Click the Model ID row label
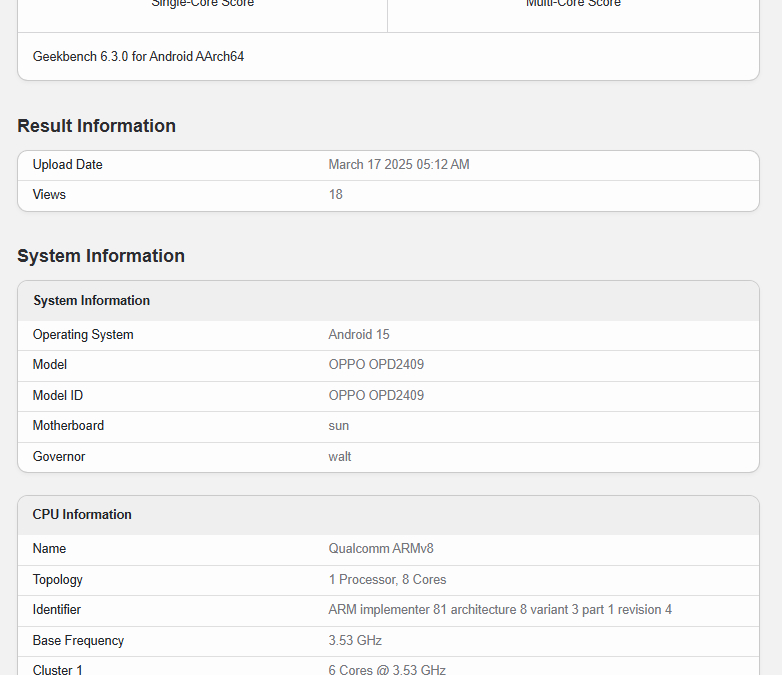 58,396
